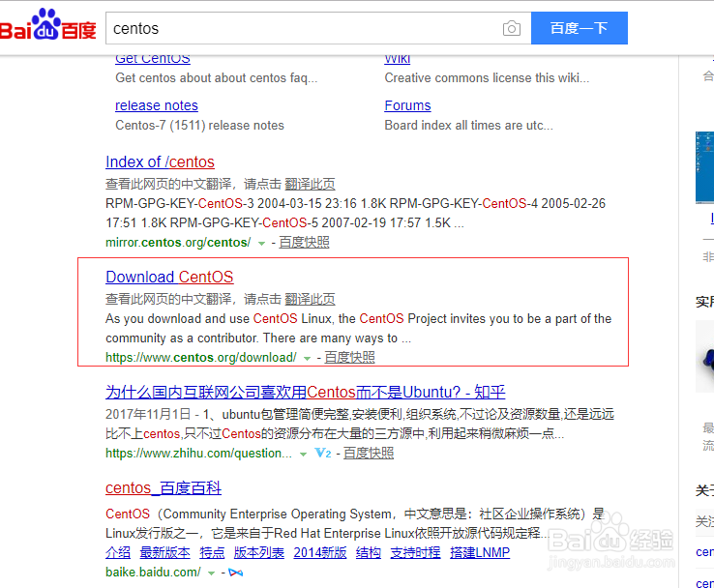Open the 版本列表 section link
Image resolution: width=714 pixels, height=588 pixels.
tap(259, 552)
